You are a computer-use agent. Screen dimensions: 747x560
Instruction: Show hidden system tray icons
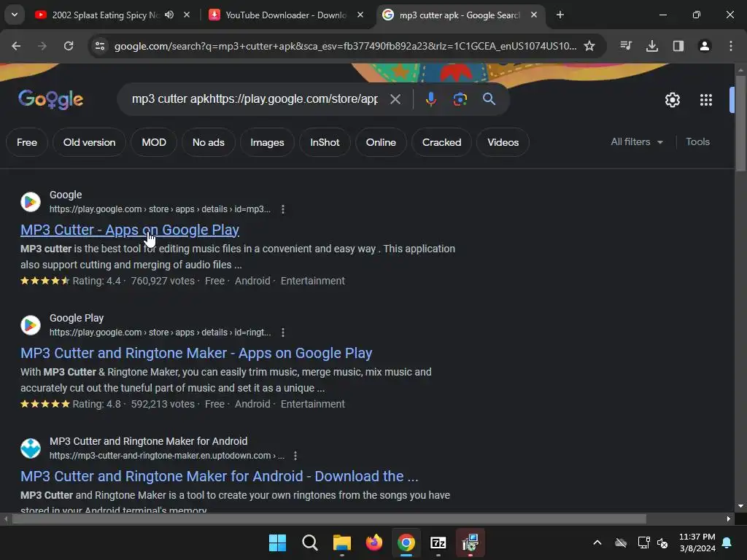[x=597, y=542]
